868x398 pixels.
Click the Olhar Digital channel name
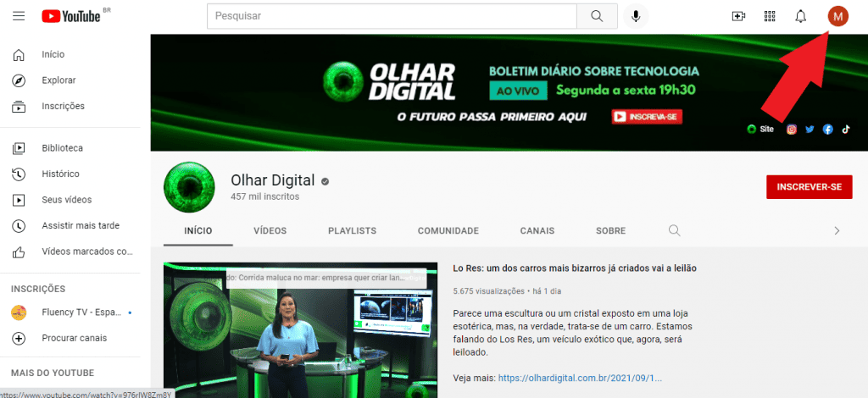click(273, 180)
